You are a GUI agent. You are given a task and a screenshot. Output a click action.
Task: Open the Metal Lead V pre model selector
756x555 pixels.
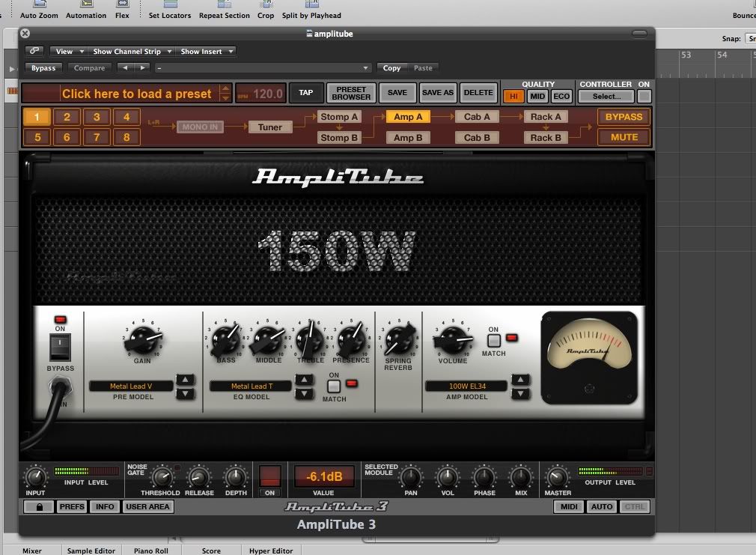pos(131,386)
